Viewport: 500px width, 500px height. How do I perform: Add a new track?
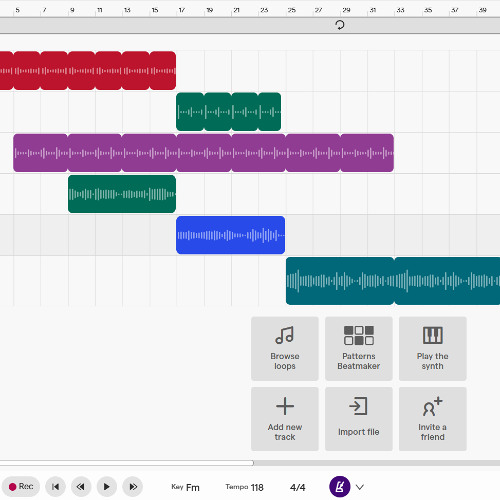[285, 419]
